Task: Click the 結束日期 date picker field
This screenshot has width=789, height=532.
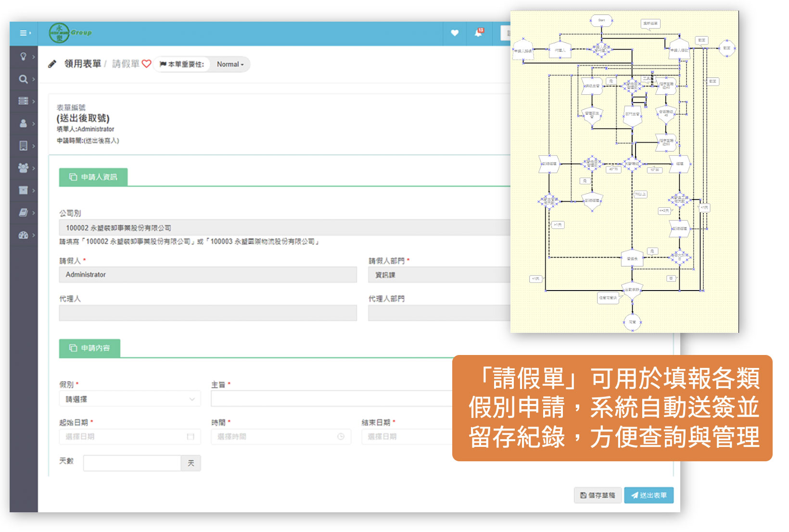Action: (x=407, y=437)
